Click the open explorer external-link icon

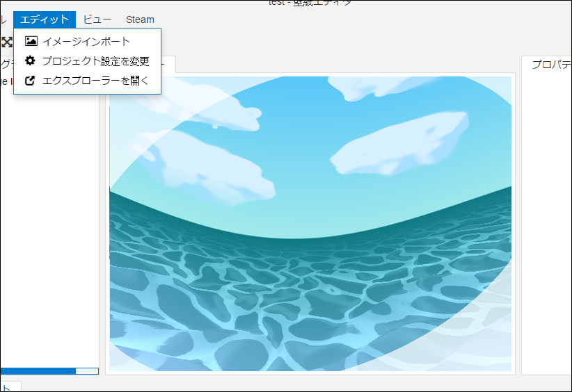[30, 81]
